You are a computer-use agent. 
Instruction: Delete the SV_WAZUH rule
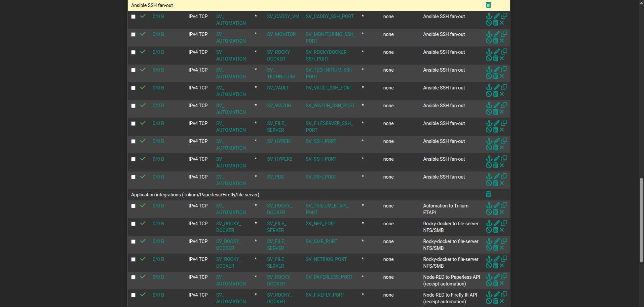coord(496,112)
